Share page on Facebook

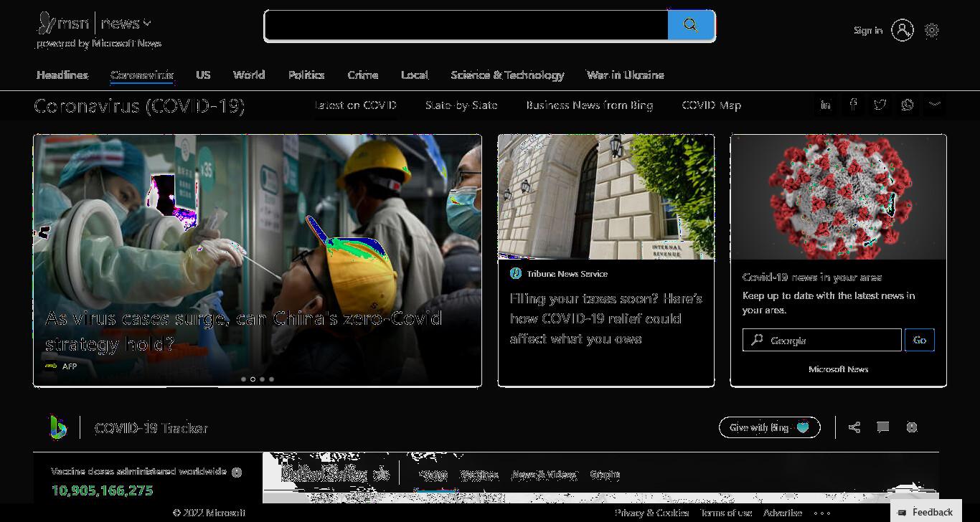coord(853,105)
